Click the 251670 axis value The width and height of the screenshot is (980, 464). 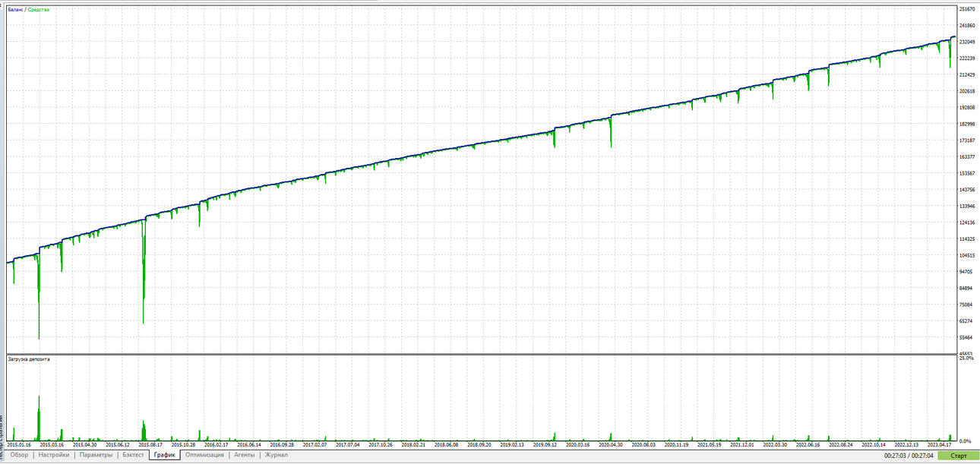click(x=967, y=9)
